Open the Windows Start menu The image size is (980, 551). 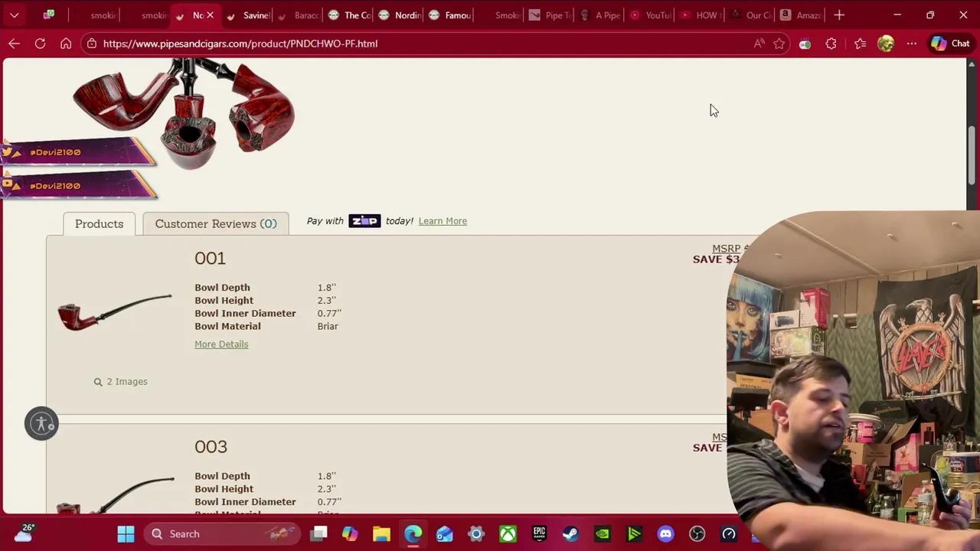(x=126, y=533)
